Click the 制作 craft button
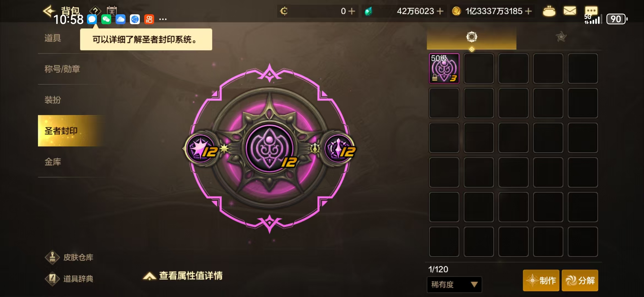The width and height of the screenshot is (644, 297). [x=541, y=280]
